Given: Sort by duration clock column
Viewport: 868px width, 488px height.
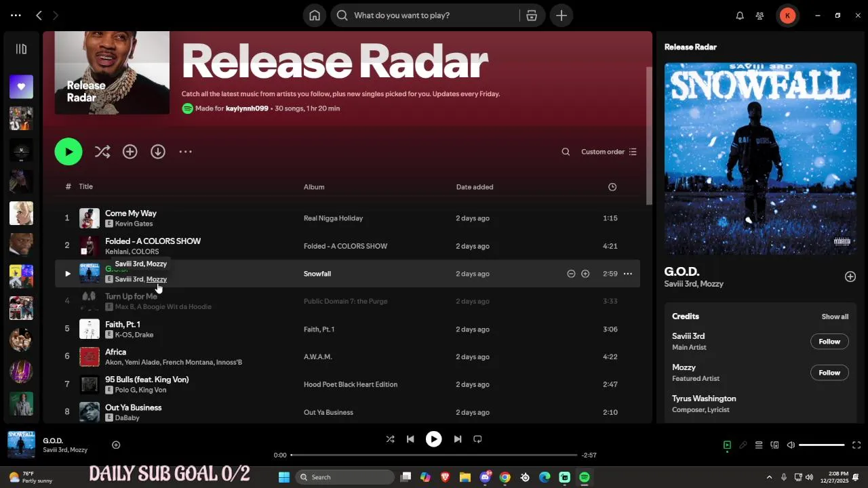Looking at the screenshot, I should 612,187.
